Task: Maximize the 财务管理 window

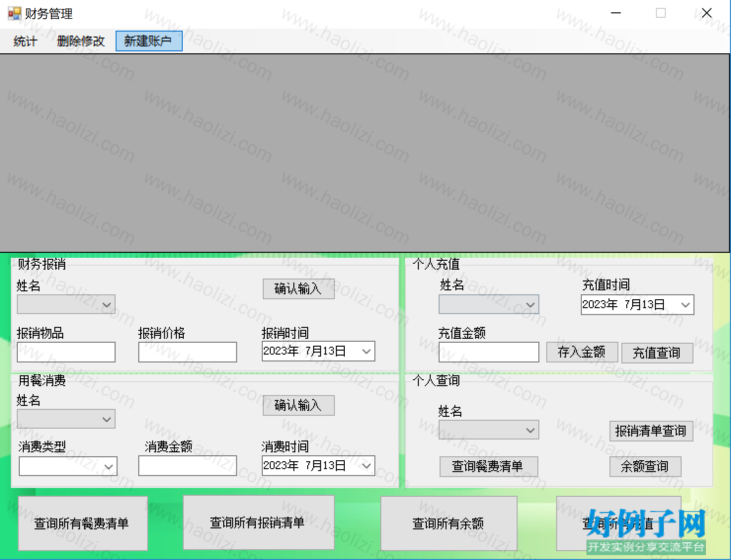Action: click(x=660, y=13)
